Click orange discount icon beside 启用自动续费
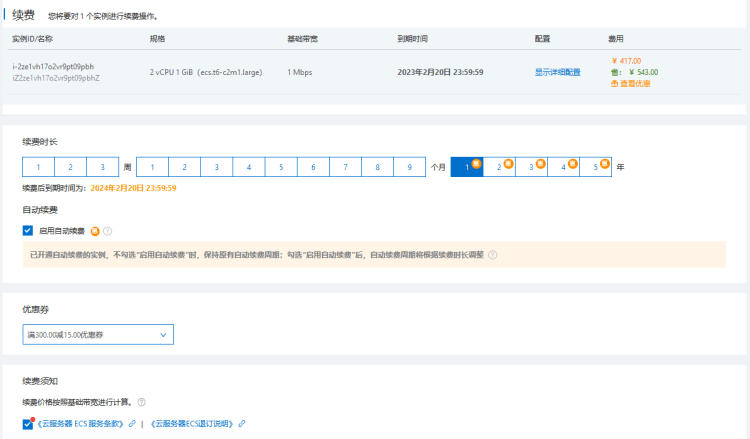Screen dimensions: 750x439 tap(95, 230)
